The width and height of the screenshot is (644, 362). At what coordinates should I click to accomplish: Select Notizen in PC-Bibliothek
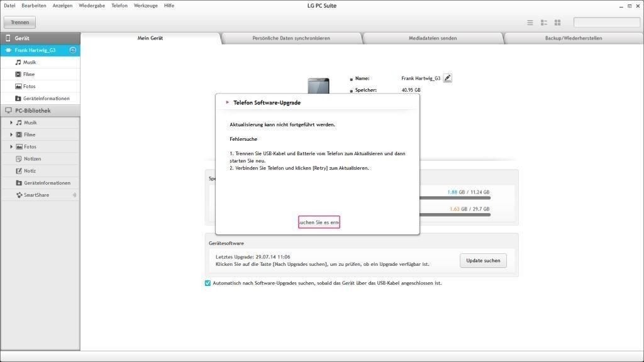(x=33, y=159)
